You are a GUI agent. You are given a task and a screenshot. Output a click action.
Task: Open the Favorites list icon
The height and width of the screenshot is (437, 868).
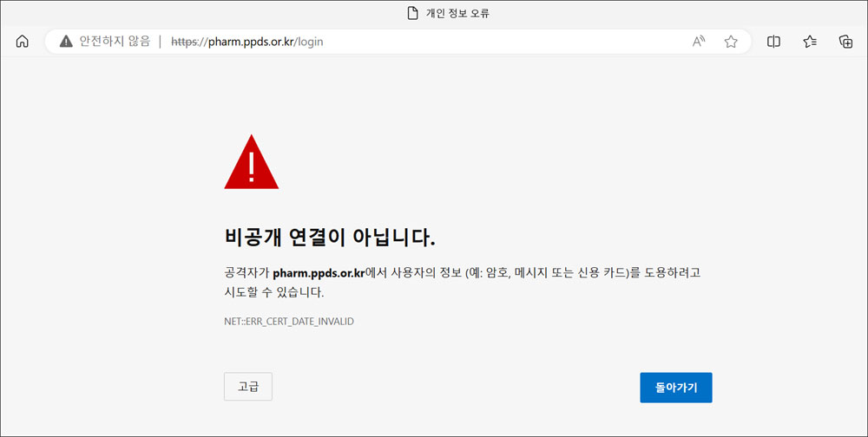pos(810,42)
